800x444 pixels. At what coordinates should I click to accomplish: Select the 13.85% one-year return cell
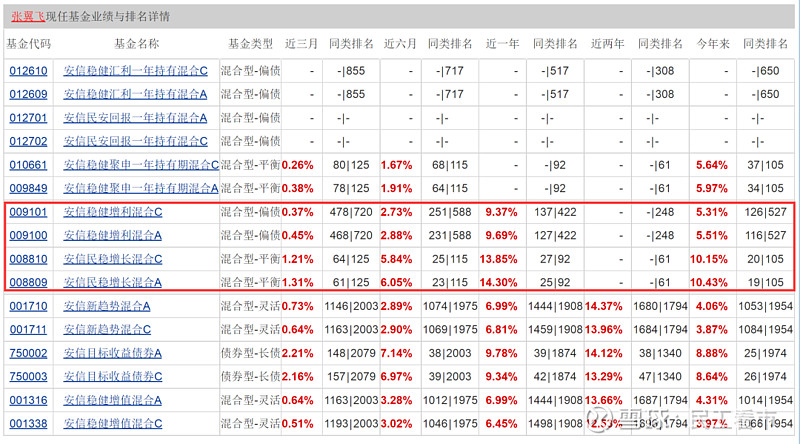point(498,259)
